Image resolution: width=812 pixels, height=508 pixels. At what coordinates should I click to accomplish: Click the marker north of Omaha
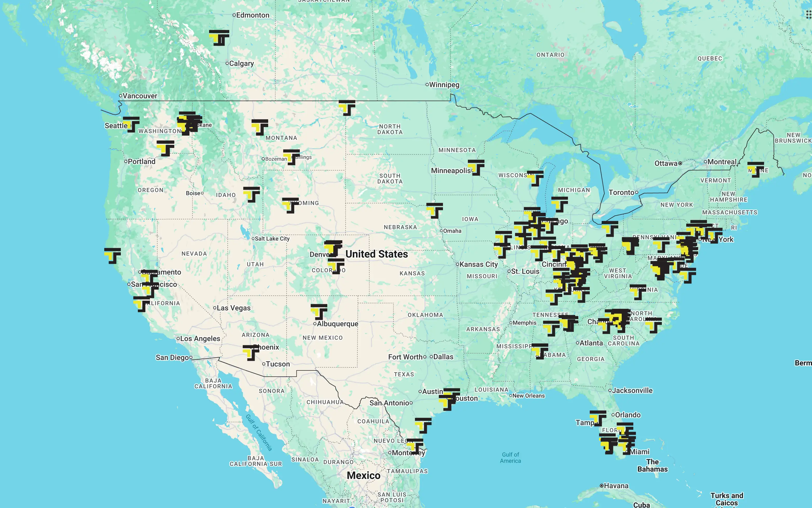[435, 211]
